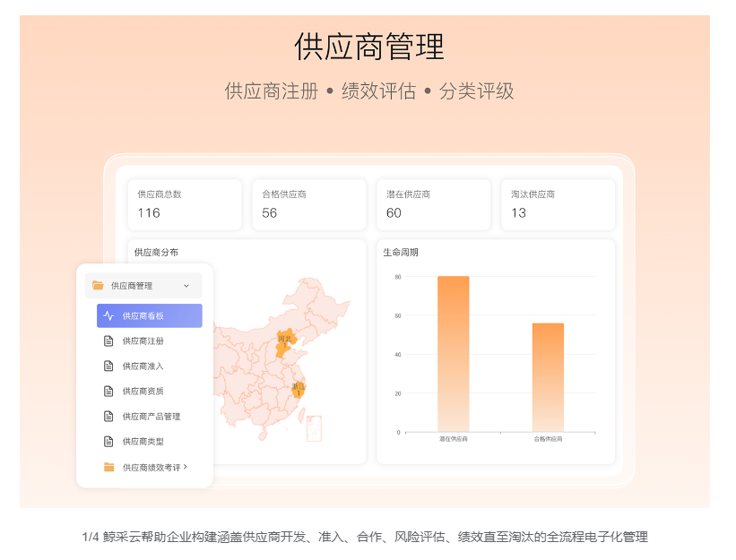
Task: Select the 潜在供应商 card showing 60
Action: (x=432, y=204)
